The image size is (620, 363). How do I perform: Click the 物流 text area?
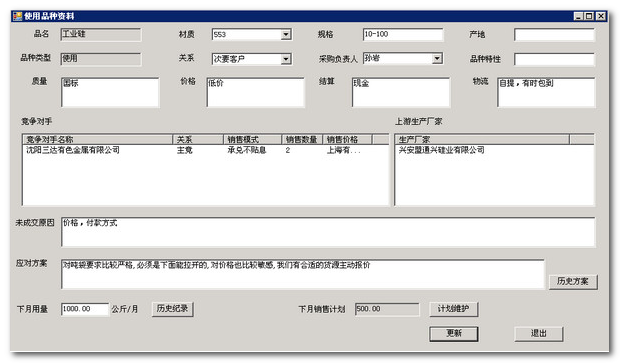[x=546, y=92]
